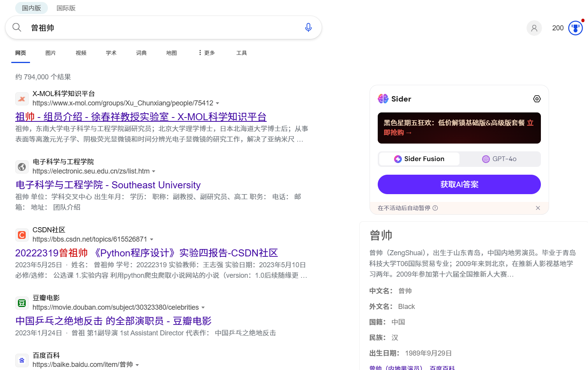Select the 视频 tab
Image resolution: width=588 pixels, height=370 pixels.
pos(81,53)
